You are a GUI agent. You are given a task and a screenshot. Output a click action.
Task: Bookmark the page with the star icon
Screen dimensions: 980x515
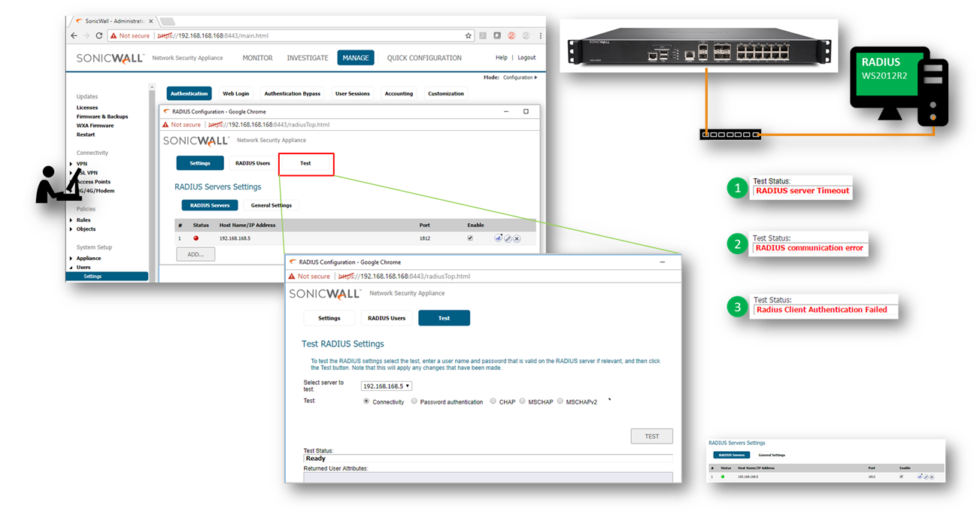(469, 35)
